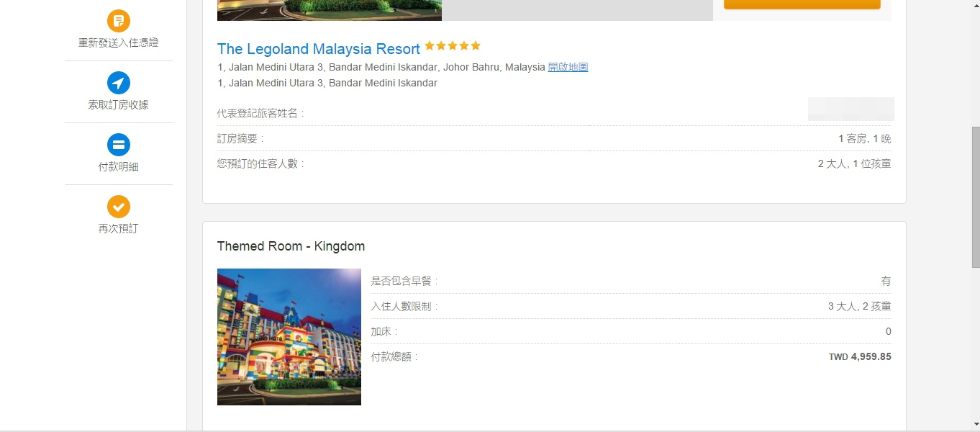Click the 開啟地圖 map link
980x432 pixels.
click(568, 67)
